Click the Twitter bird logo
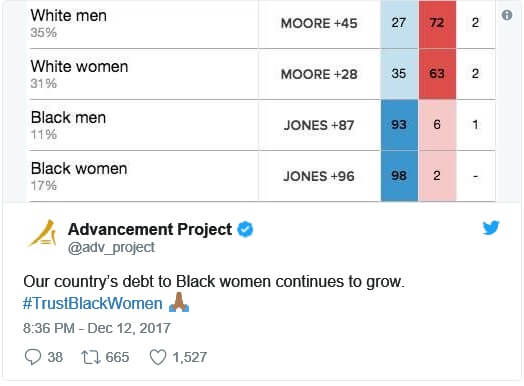The height and width of the screenshot is (386, 524). coord(491,228)
